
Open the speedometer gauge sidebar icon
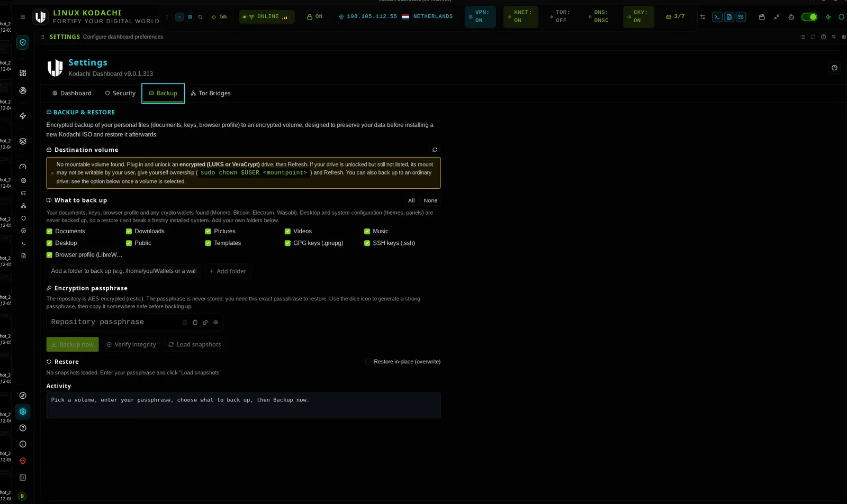(23, 167)
